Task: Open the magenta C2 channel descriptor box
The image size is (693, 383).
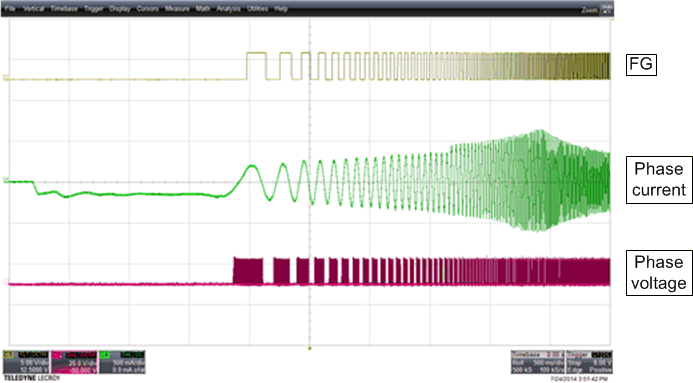Action: pos(74,362)
